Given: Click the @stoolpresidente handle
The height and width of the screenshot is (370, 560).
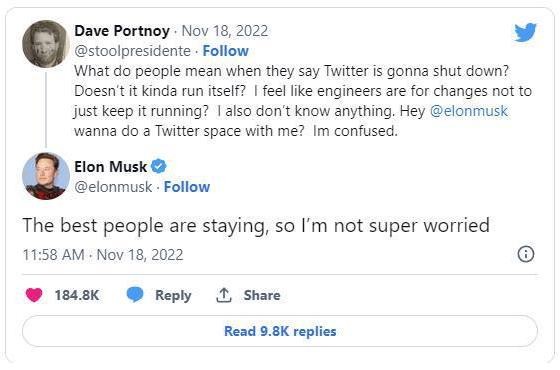Looking at the screenshot, I should point(132,51).
